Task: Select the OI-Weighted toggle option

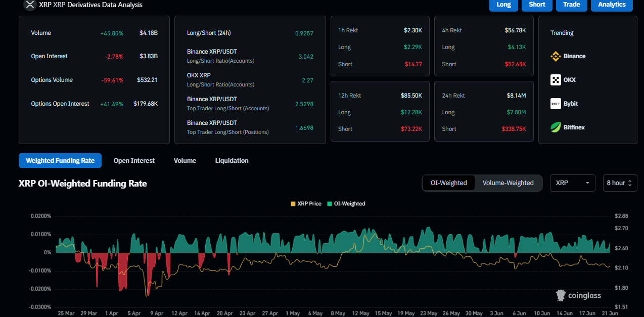Action: pyautogui.click(x=449, y=183)
